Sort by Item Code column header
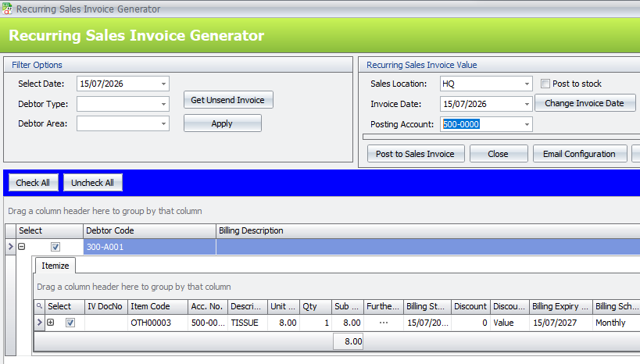 tap(158, 306)
